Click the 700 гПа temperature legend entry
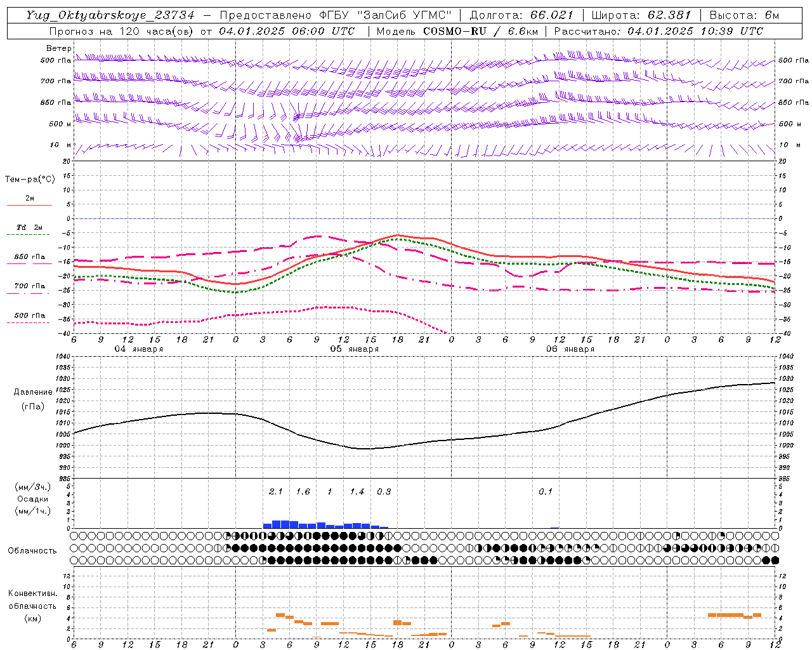Screen dimensions: 812x650 [x=29, y=286]
